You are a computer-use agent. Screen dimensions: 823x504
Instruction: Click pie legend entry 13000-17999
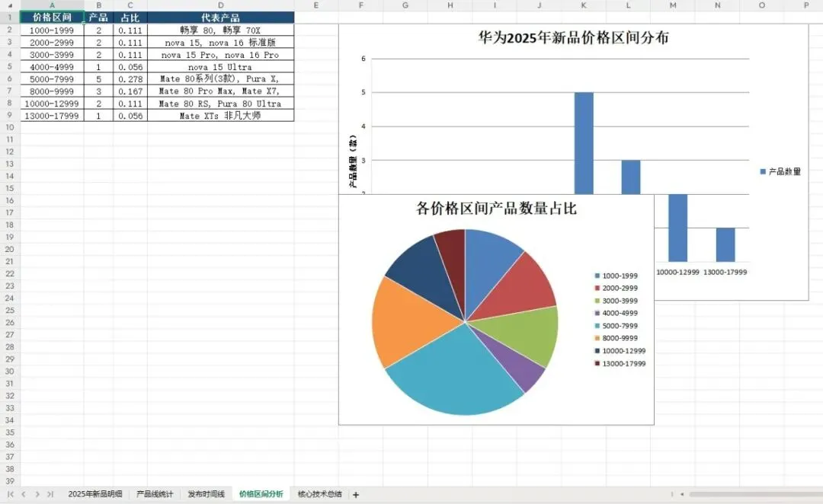click(620, 363)
